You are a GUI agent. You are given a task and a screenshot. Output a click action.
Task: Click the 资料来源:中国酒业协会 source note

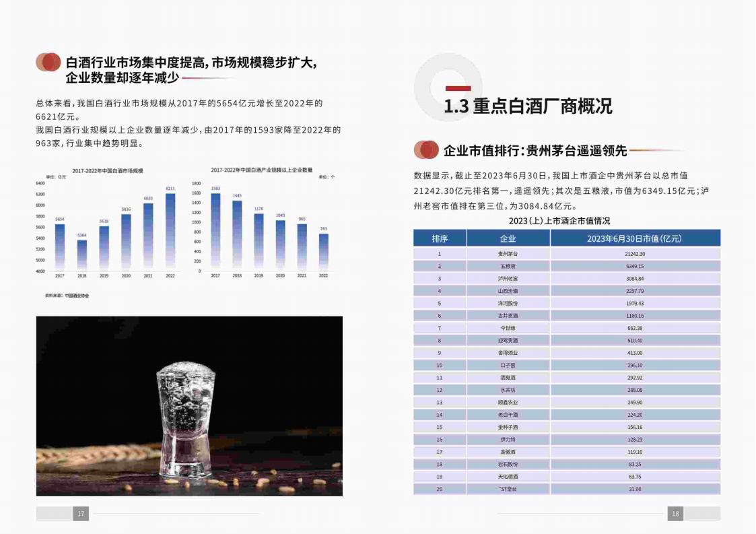tap(67, 296)
